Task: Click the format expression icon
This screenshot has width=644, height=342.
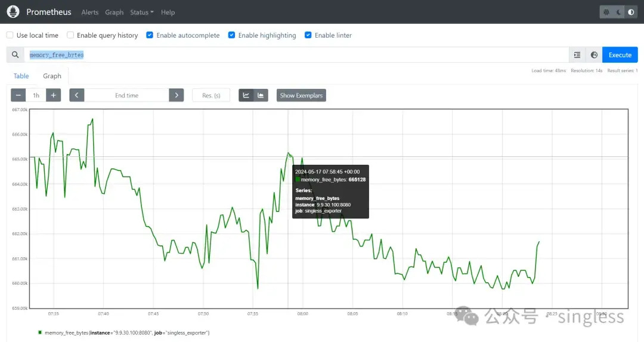Action: [577, 55]
